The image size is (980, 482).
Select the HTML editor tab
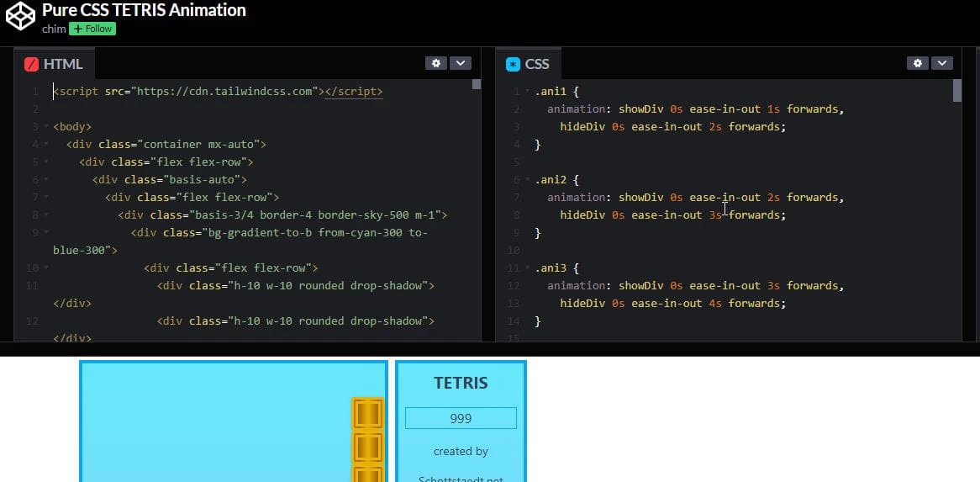click(x=55, y=64)
